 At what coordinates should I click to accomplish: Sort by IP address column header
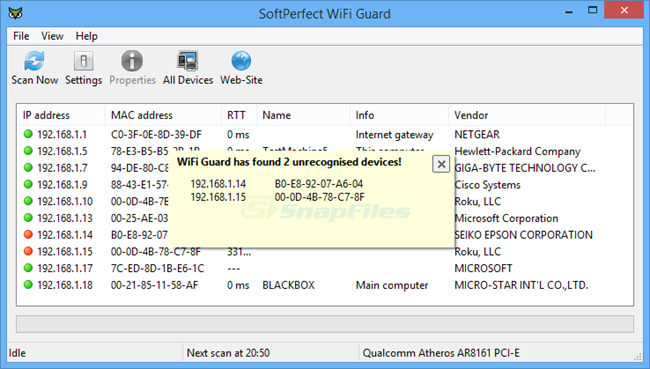[x=61, y=115]
